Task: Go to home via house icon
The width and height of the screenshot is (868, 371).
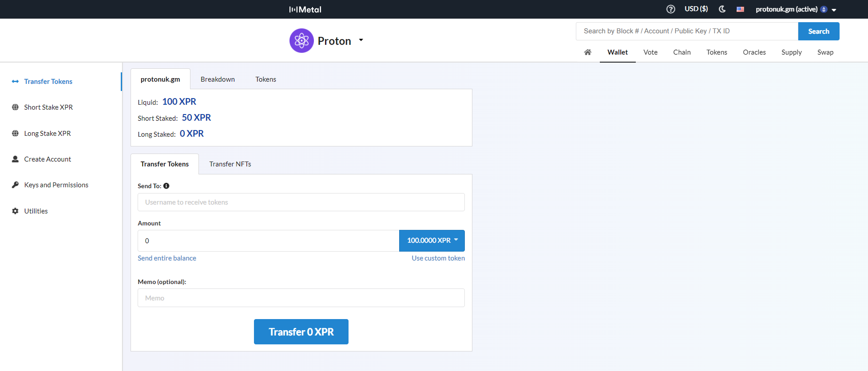Action: click(x=588, y=52)
